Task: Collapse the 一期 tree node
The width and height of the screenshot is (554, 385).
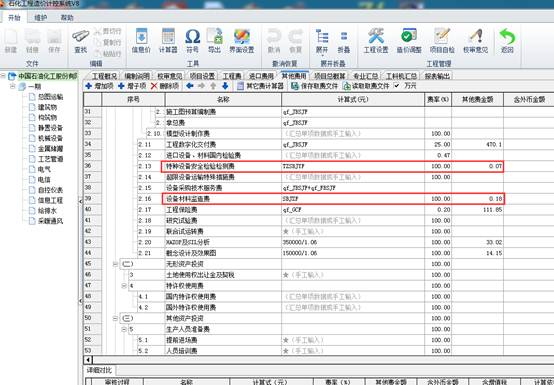Action: click(13, 86)
